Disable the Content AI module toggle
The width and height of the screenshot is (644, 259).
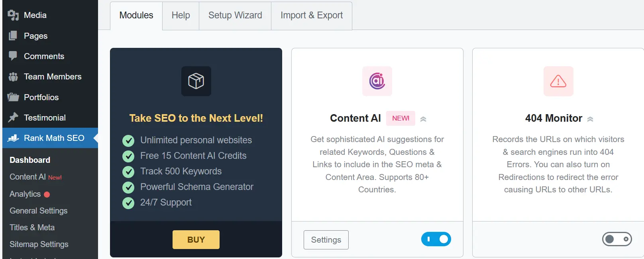click(436, 239)
